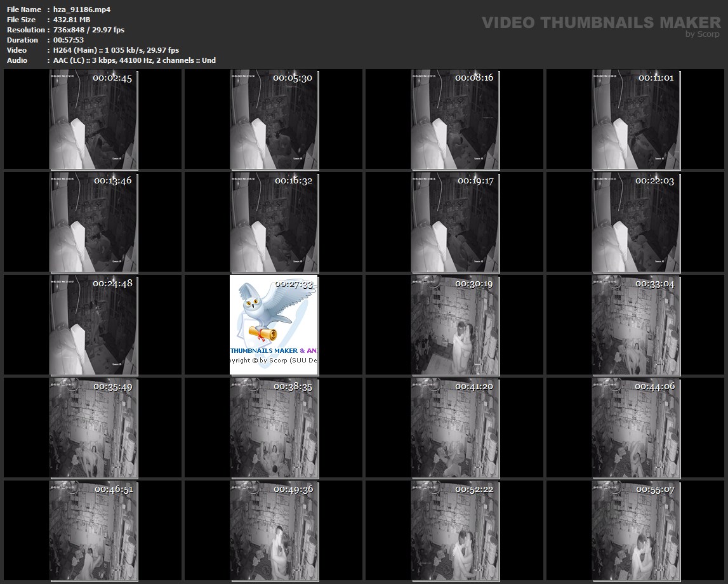Screen dimensions: 728x584
Task: Click the Duration value 00:57:53
Action: coord(69,40)
